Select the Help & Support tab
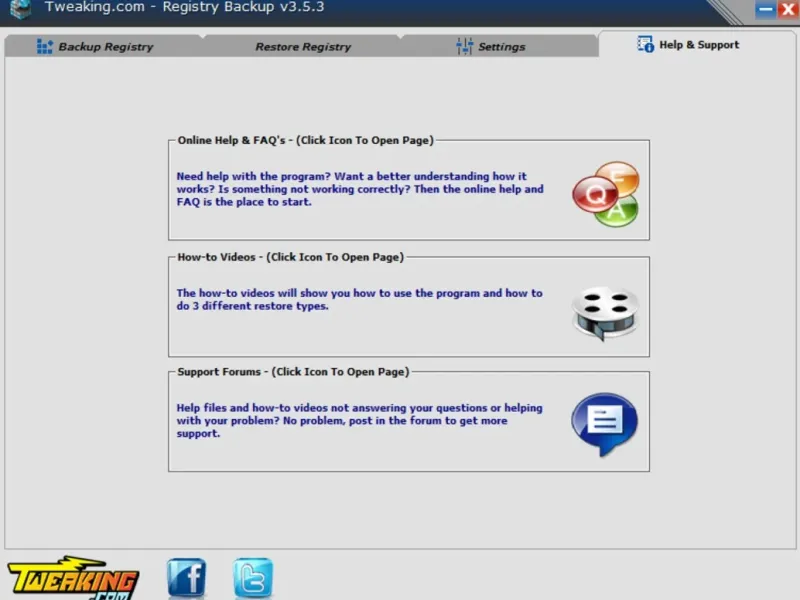This screenshot has width=800, height=600. pyautogui.click(x=697, y=45)
